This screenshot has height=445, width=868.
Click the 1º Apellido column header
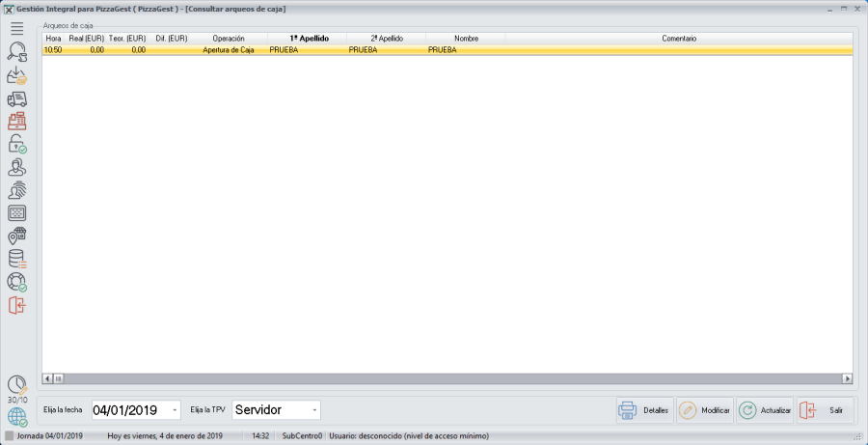309,39
